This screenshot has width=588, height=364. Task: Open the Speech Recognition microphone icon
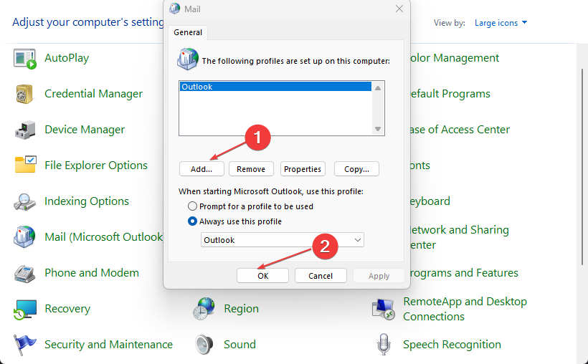(x=384, y=345)
